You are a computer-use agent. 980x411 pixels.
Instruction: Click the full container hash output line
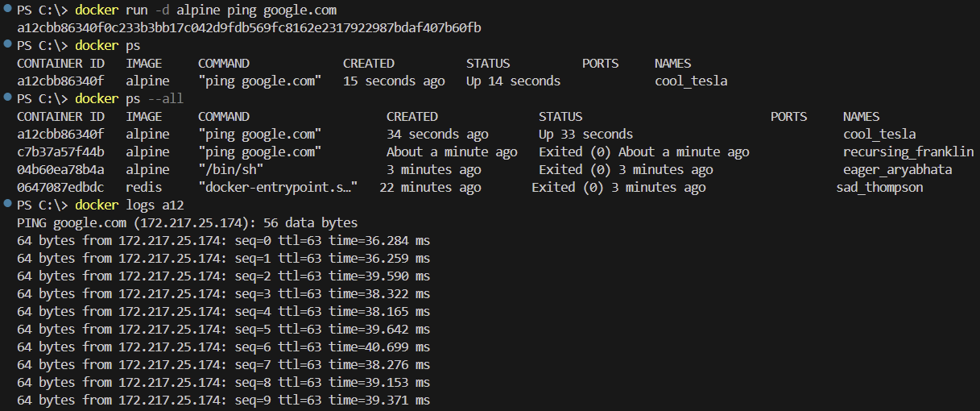pos(249,28)
